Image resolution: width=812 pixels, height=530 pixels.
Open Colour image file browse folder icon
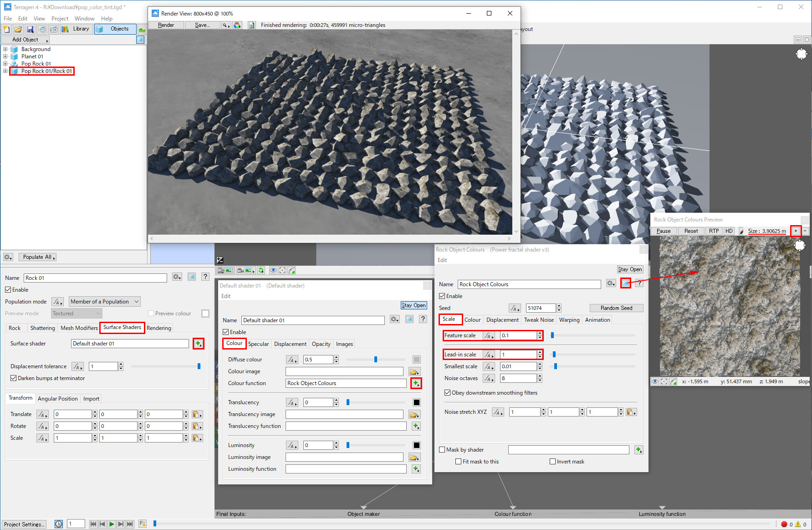[414, 371]
